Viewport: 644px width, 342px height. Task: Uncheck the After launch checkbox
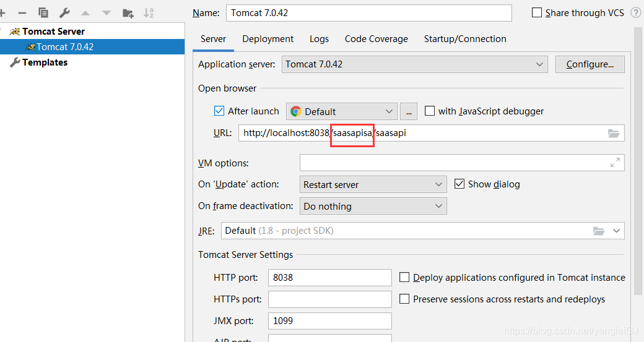(219, 111)
